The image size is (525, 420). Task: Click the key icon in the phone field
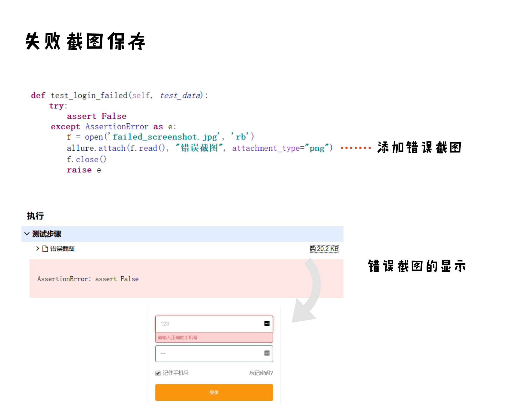(x=267, y=323)
